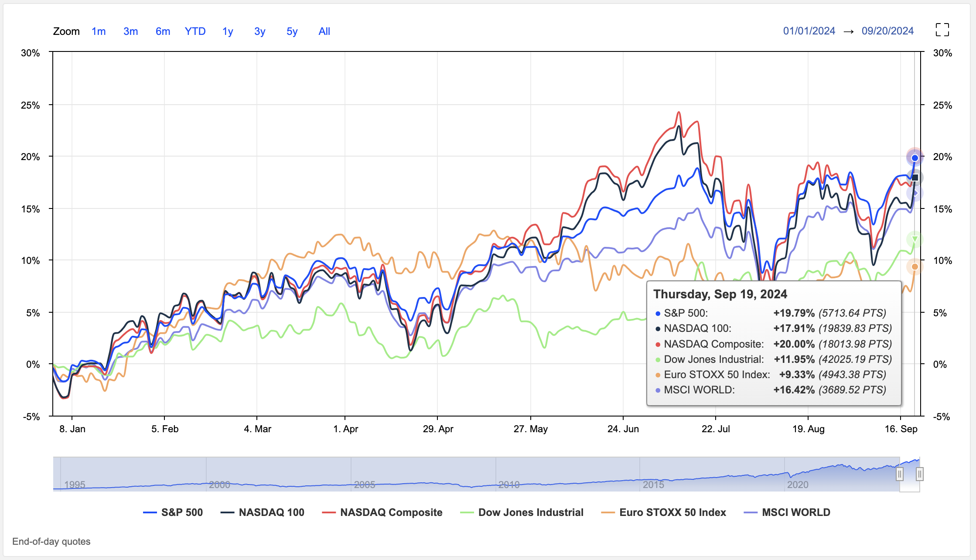The height and width of the screenshot is (560, 976).
Task: Hide the NASDAQ Composite series
Action: click(x=382, y=512)
